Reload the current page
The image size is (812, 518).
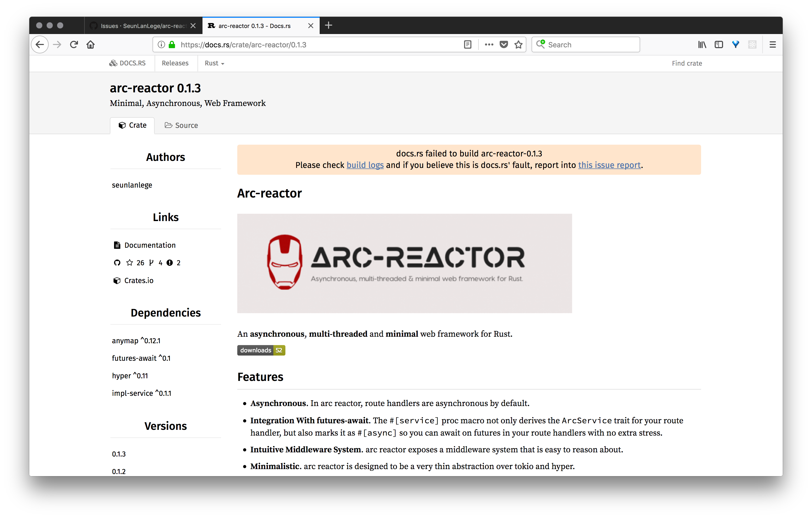(74, 44)
